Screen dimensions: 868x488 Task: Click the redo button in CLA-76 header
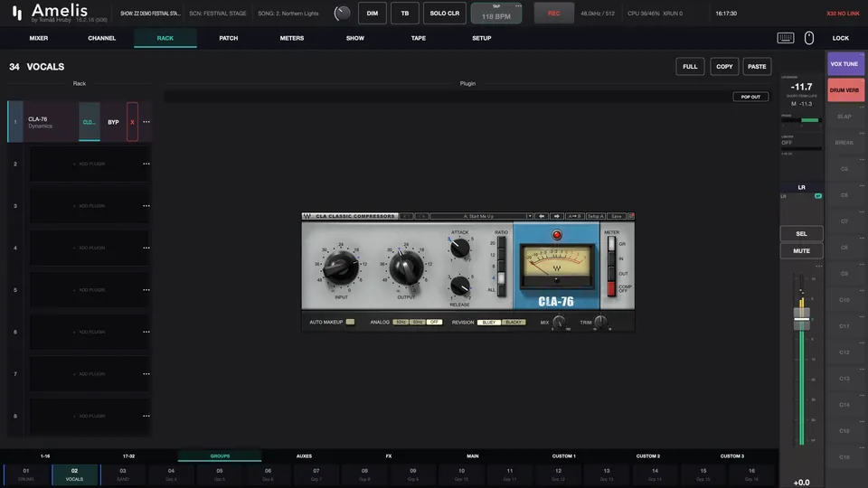[422, 216]
